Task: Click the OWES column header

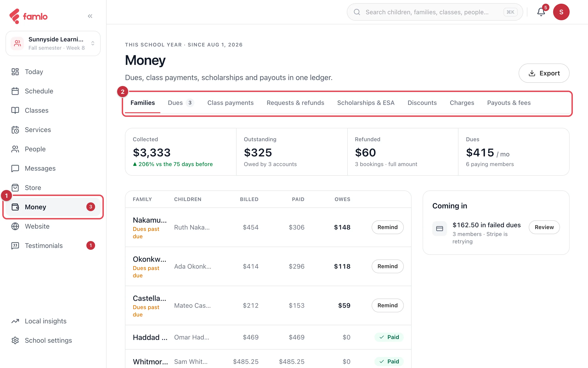Action: tap(342, 199)
